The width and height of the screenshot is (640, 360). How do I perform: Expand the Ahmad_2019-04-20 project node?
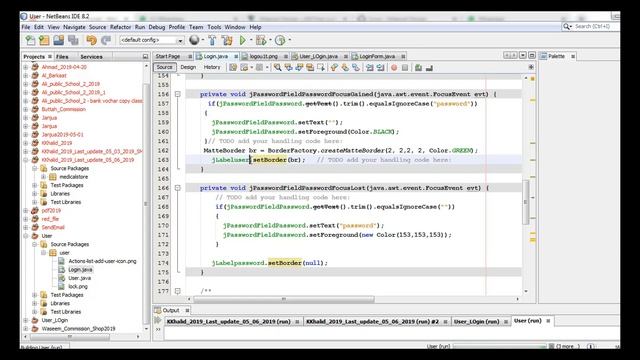pyautogui.click(x=26, y=67)
